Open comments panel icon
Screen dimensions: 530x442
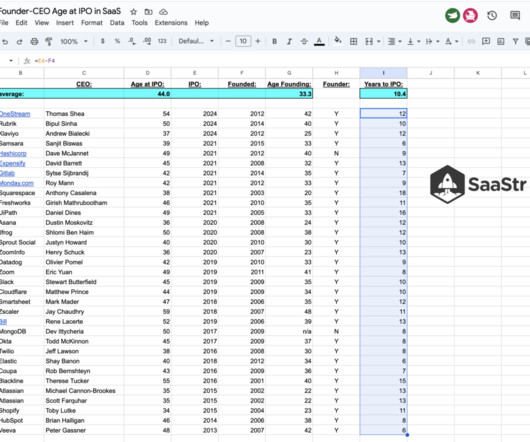[x=515, y=15]
